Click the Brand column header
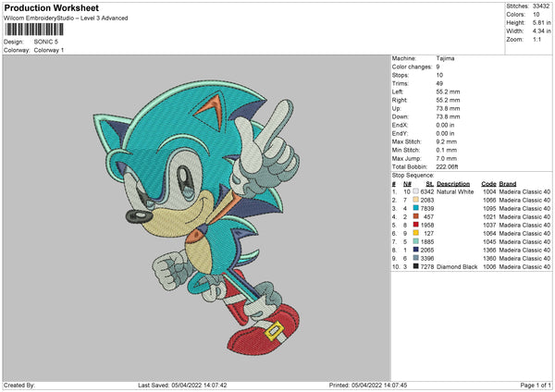This screenshot has width=555, height=392. (x=508, y=183)
